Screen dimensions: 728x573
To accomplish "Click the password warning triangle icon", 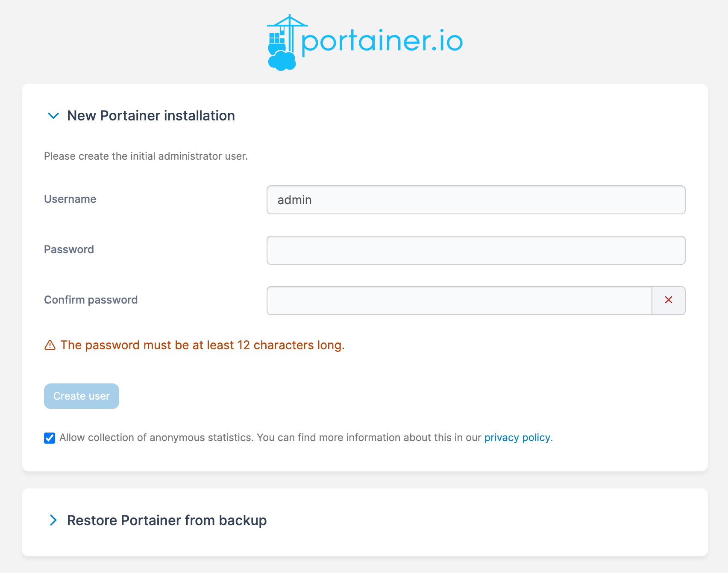I will 50,345.
